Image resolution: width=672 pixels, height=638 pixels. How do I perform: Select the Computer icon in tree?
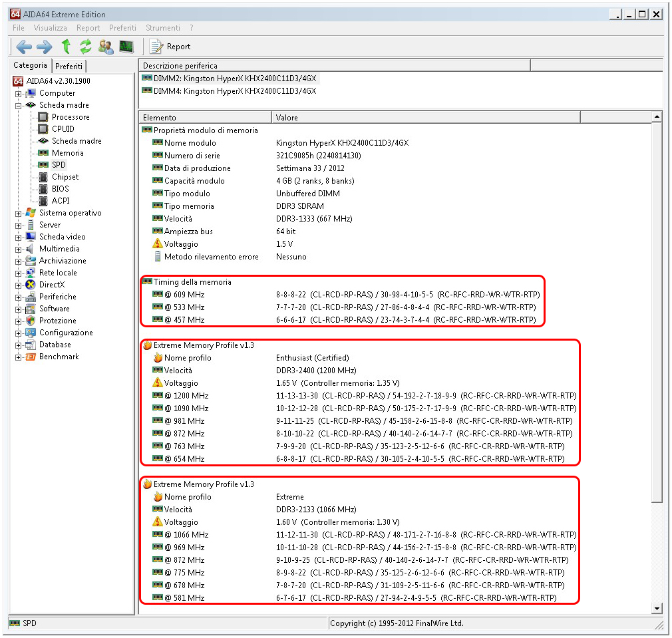pyautogui.click(x=31, y=93)
